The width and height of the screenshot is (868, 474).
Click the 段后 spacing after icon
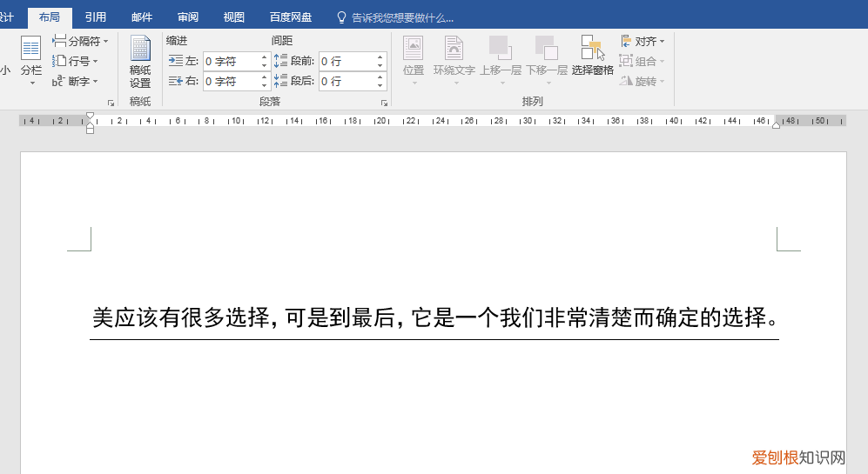[280, 81]
